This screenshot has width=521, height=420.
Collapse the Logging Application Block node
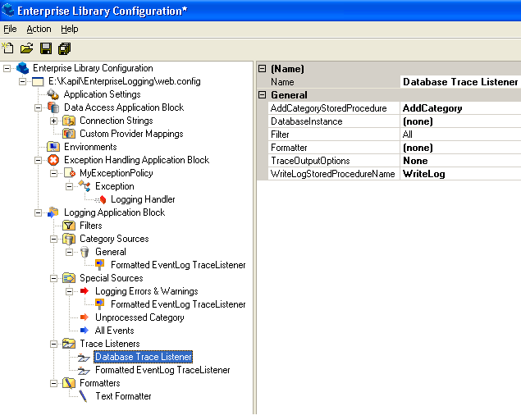[38, 212]
